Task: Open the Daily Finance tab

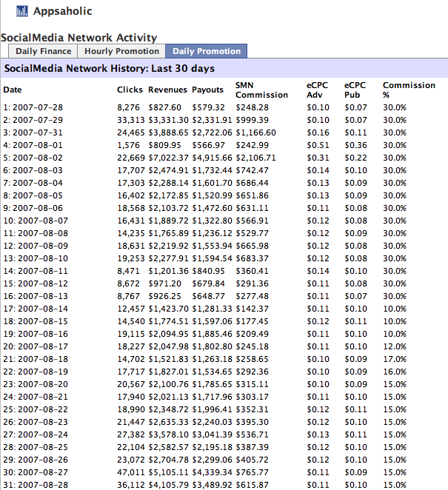Action: 44,51
